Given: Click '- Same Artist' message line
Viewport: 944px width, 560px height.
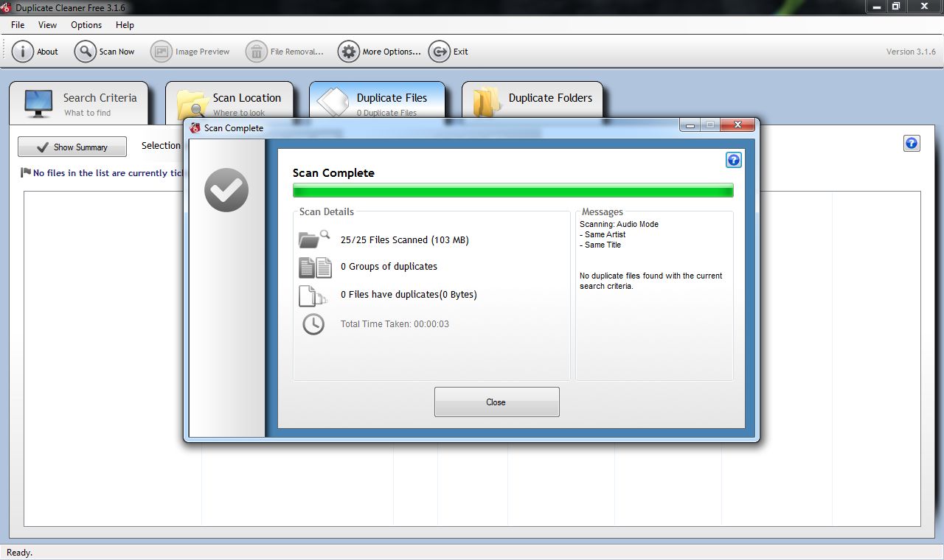Looking at the screenshot, I should click(603, 234).
